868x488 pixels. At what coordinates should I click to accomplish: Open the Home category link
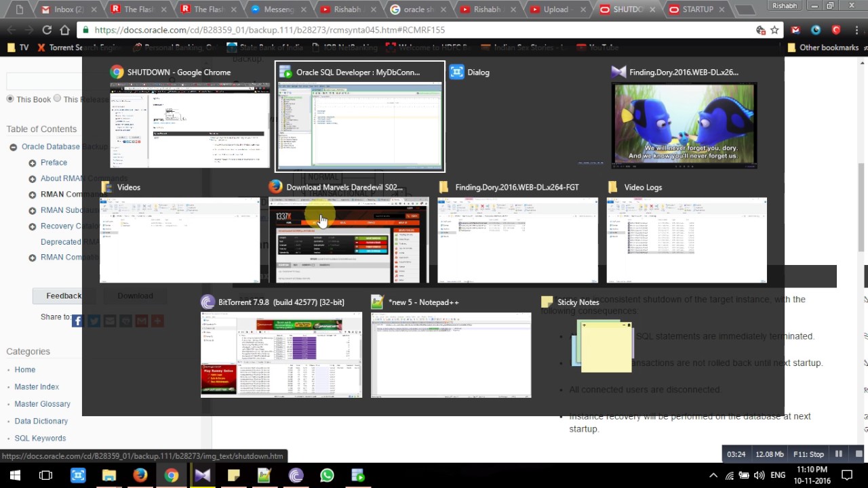coord(25,369)
